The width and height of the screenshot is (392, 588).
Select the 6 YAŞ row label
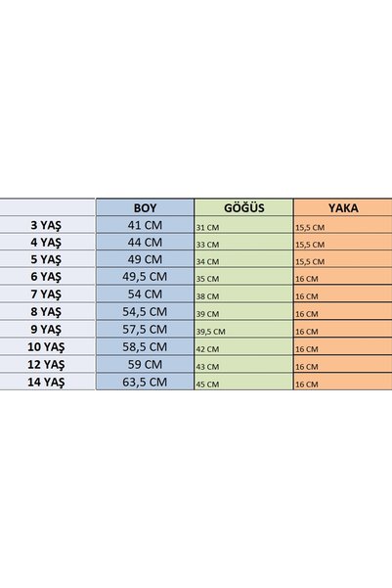(x=47, y=277)
